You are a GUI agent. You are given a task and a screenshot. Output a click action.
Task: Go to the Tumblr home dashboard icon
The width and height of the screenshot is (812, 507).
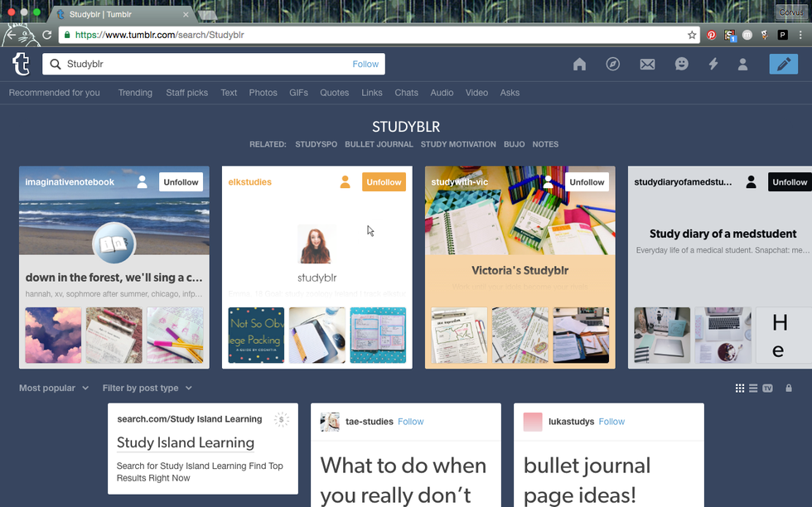579,65
